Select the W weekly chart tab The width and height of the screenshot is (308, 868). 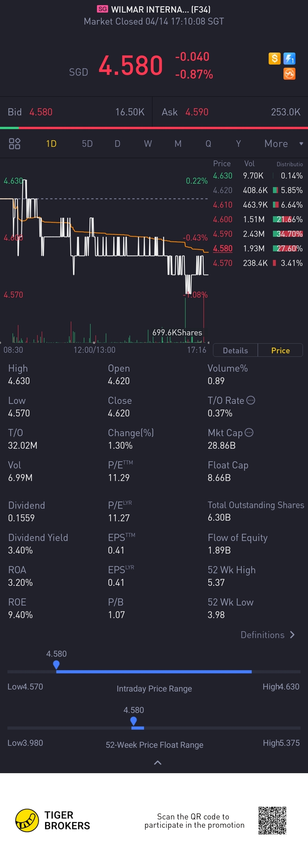coord(148,144)
